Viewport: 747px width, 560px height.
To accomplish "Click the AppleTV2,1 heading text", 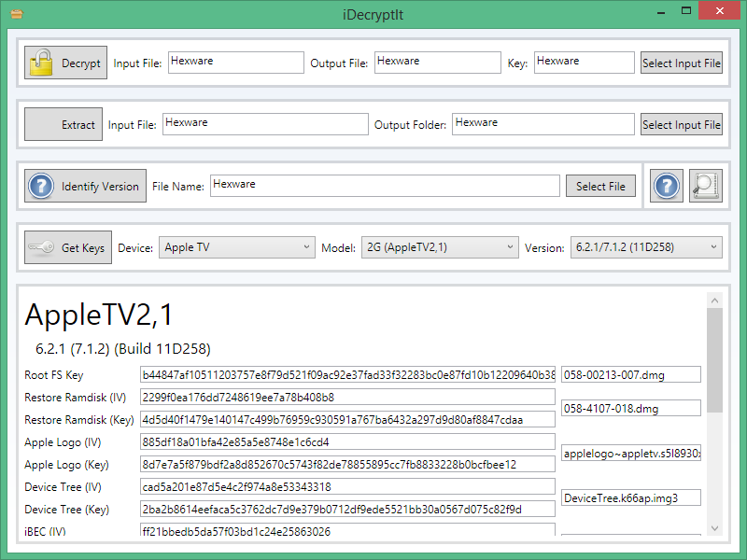I will pos(99,315).
